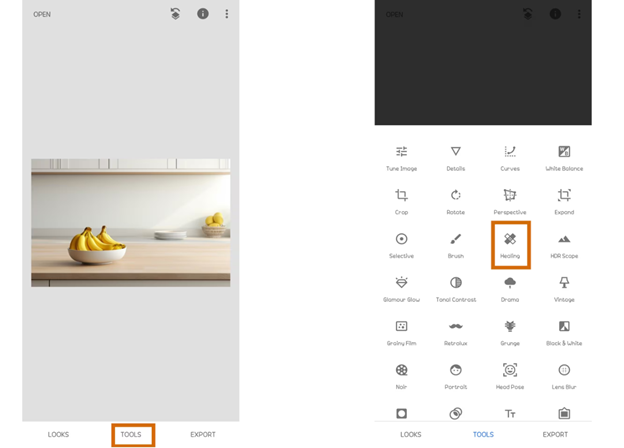This screenshot has width=624, height=448.
Task: Choose the Glamour Glow filter
Action: click(401, 288)
